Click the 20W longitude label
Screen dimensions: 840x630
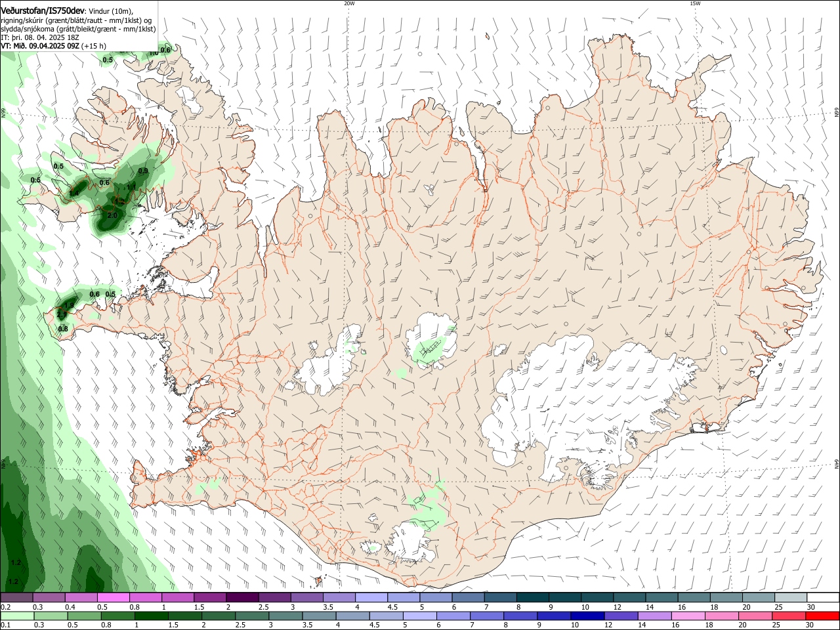[349, 3]
